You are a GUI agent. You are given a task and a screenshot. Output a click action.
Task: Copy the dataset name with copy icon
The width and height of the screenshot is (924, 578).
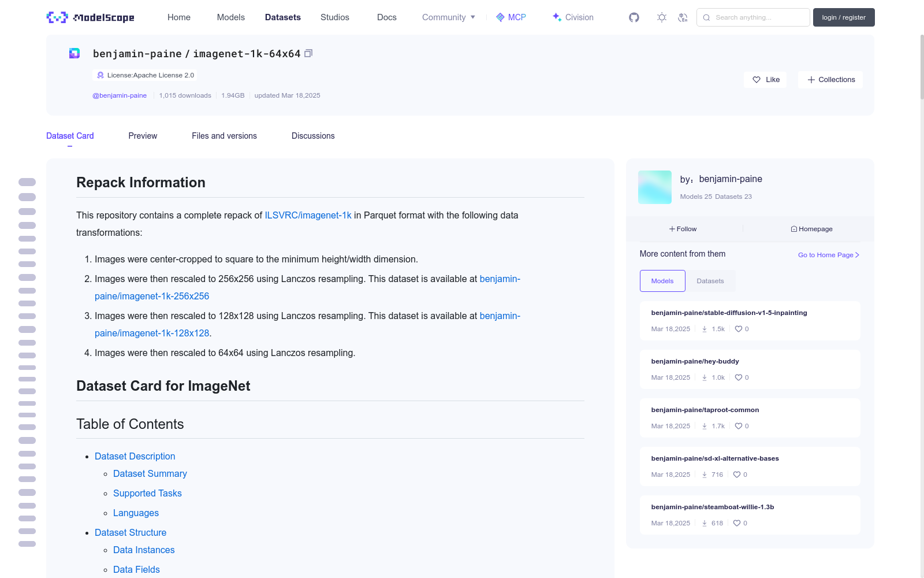point(308,53)
